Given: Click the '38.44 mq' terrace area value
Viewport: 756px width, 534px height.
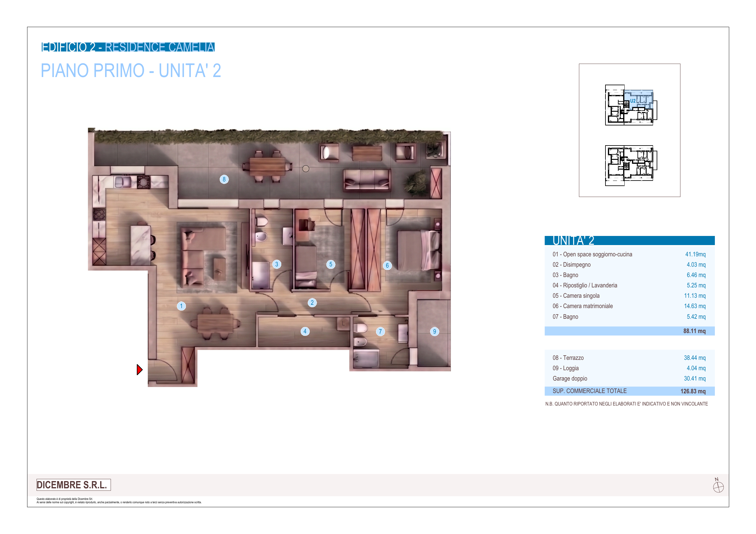Looking at the screenshot, I should (695, 358).
